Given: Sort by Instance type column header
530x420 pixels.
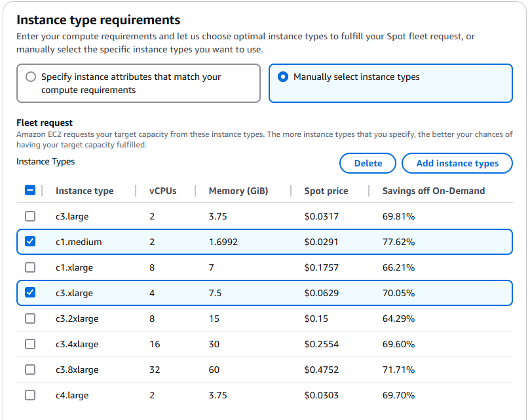Looking at the screenshot, I should click(85, 191).
